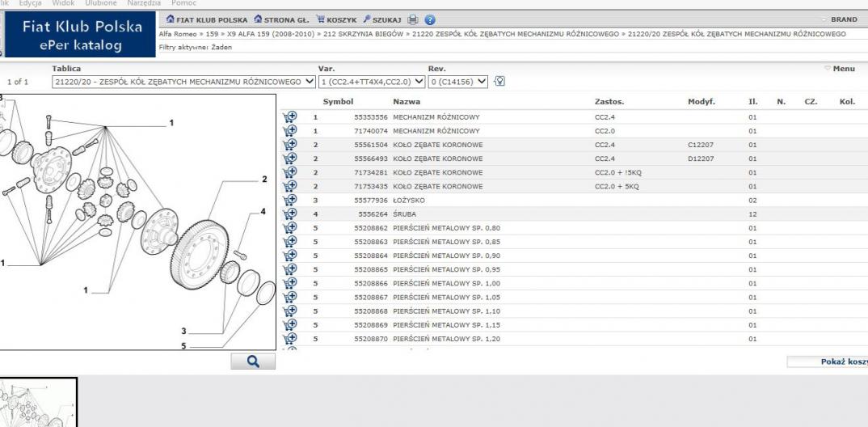
Task: Click ŚRUBA part name
Action: pos(404,214)
